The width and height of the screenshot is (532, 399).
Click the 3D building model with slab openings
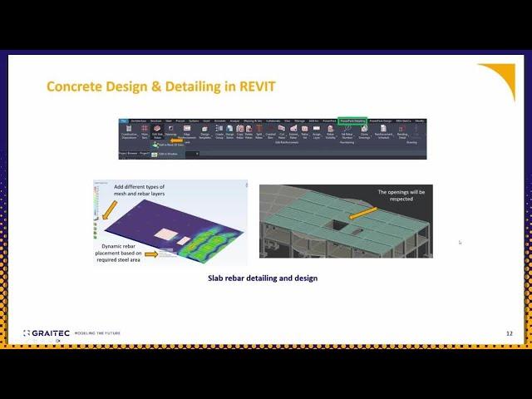[346, 221]
